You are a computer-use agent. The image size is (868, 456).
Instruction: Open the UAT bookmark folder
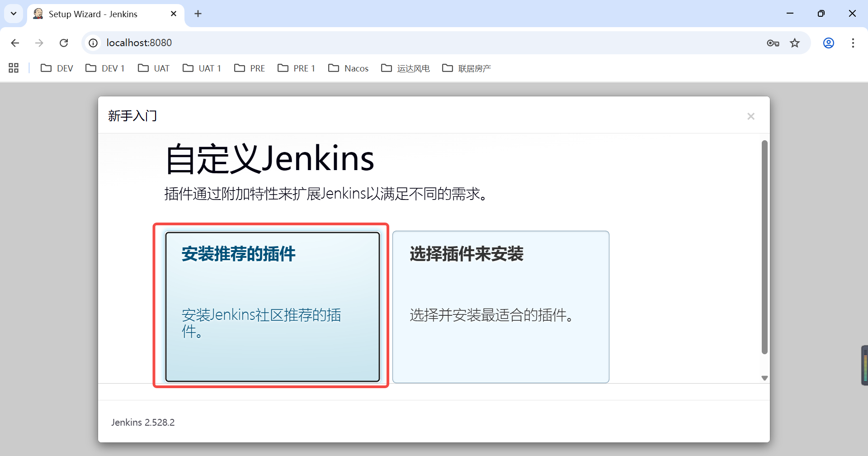click(154, 68)
